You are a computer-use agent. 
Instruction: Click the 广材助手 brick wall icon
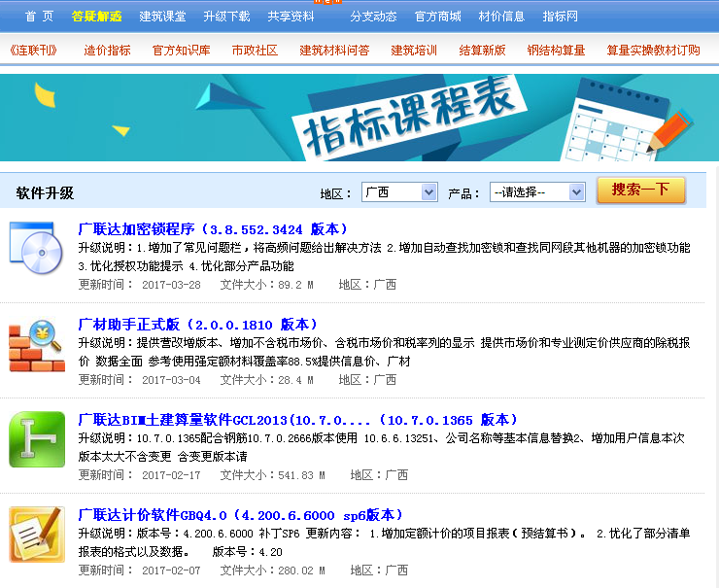point(37,345)
